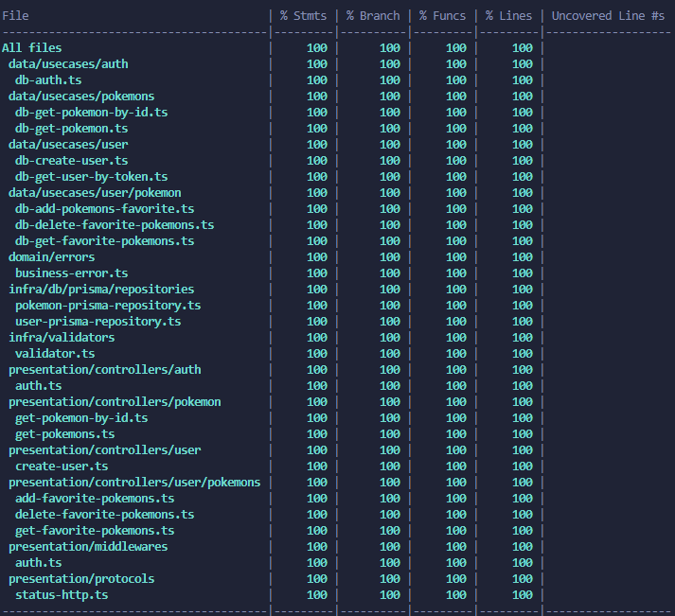Click % Stmts value for business-error.ts
675x616 pixels.
click(317, 273)
